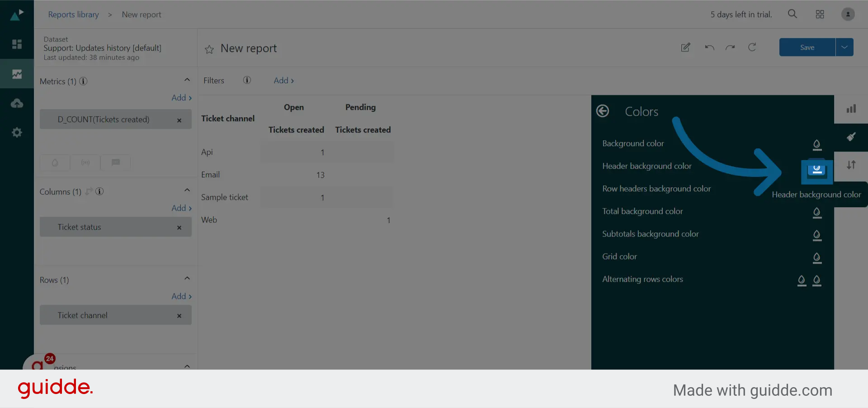
Task: Navigate to Reports library breadcrumb
Action: pos(73,14)
